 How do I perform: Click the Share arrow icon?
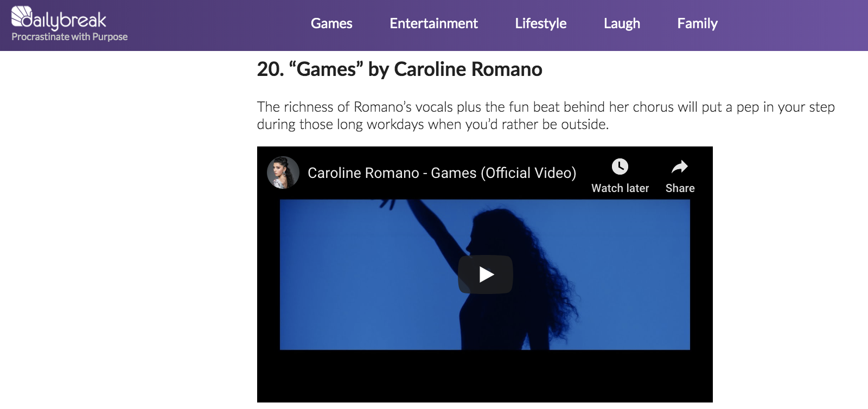pyautogui.click(x=680, y=167)
